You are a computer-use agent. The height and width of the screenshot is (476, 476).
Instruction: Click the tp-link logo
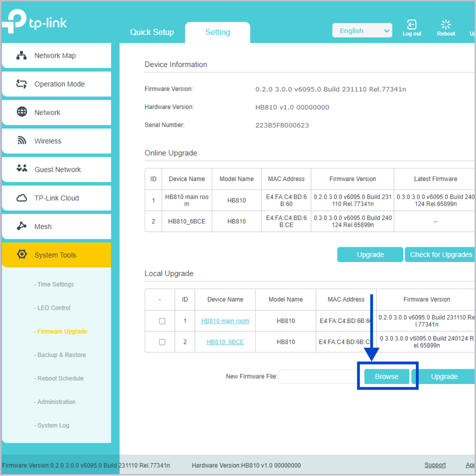click(x=34, y=21)
